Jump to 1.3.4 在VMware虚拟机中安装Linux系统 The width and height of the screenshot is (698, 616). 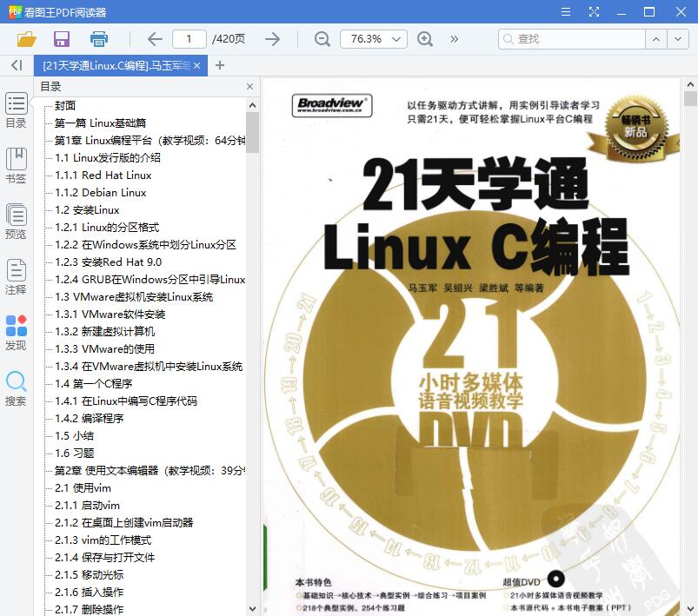coord(149,366)
